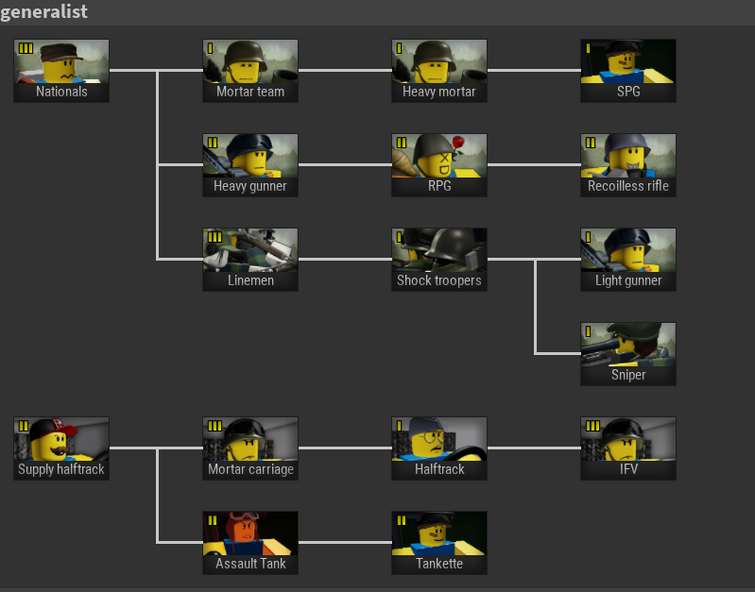Click the Tankette vehicle card

(x=439, y=543)
